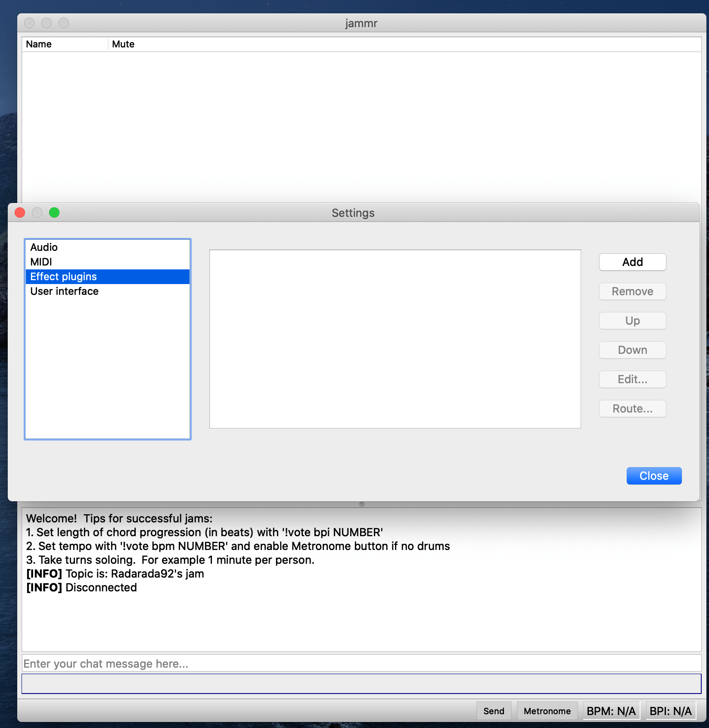Click the Down button to reorder
This screenshot has height=728, width=709.
point(632,350)
